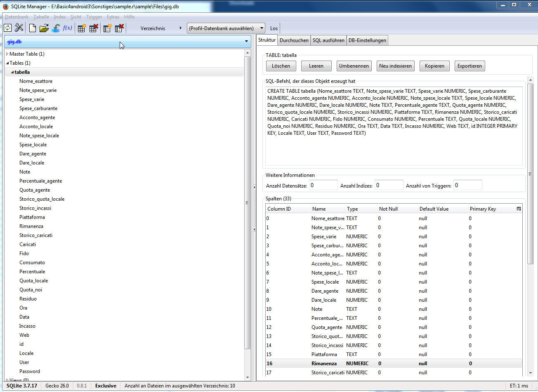Viewport: 538px width, 392px height.
Task: Select Password in the tree
Action: point(30,371)
